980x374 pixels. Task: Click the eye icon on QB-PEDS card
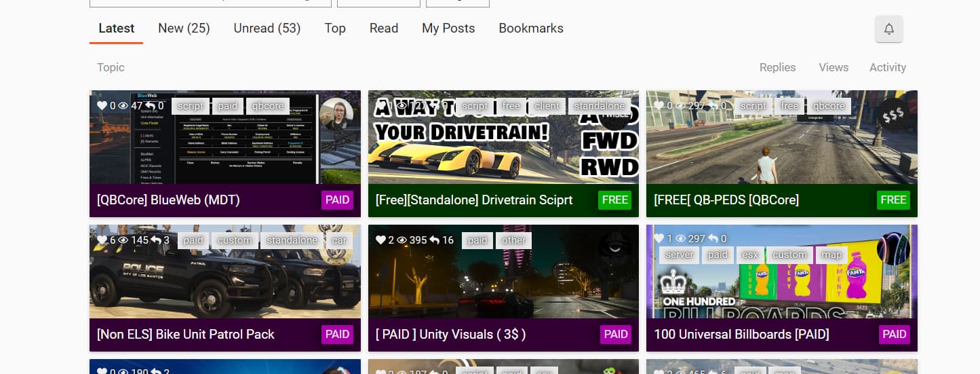[x=680, y=106]
